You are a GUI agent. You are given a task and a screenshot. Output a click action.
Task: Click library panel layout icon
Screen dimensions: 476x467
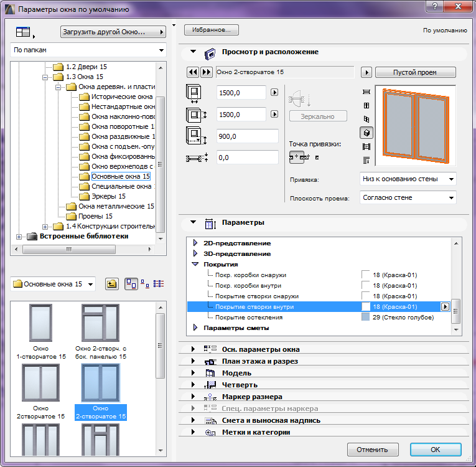24,32
